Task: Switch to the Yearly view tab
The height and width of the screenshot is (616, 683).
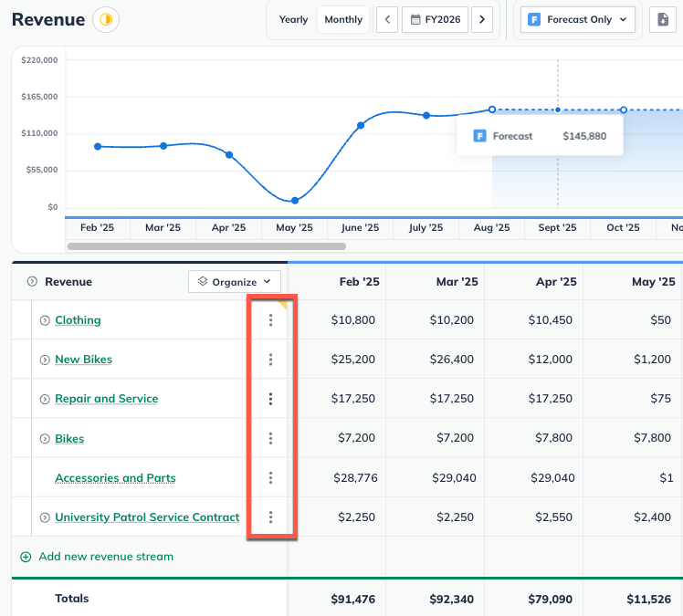Action: pyautogui.click(x=294, y=19)
